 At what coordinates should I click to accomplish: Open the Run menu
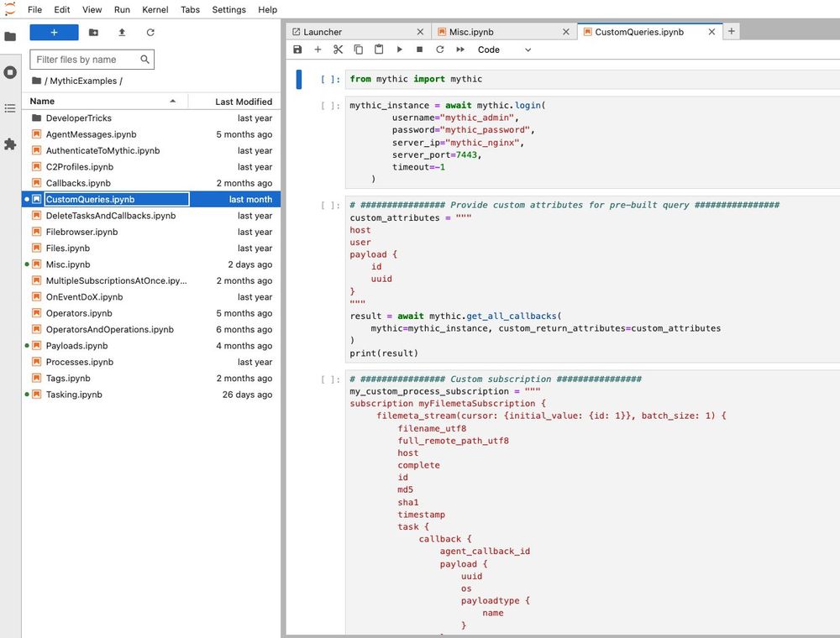pos(122,9)
